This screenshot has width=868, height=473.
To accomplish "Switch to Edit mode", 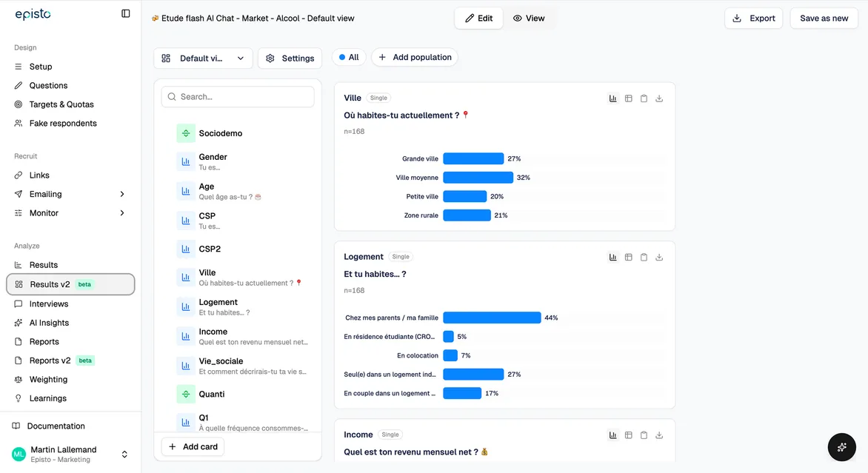I will (x=479, y=19).
